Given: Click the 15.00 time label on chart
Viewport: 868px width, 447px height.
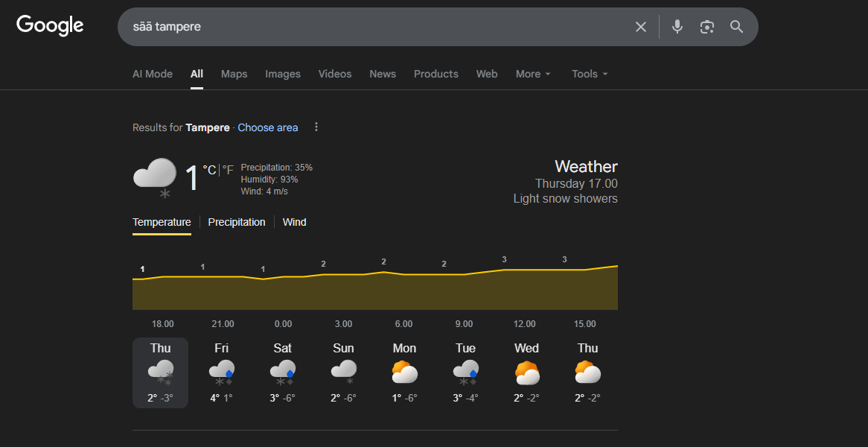Looking at the screenshot, I should 584,324.
